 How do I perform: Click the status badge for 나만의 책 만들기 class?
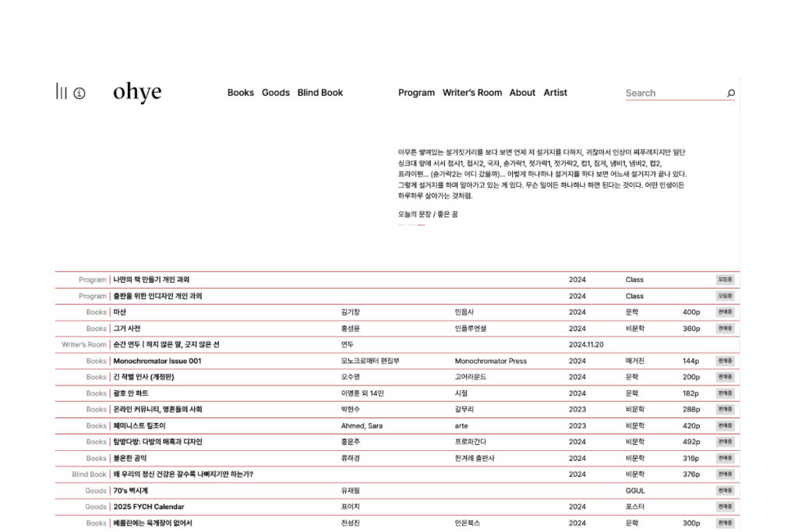tap(725, 280)
